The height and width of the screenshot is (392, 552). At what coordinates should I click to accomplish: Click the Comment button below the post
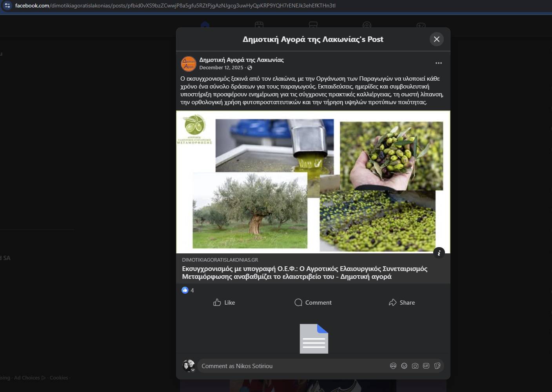tap(313, 302)
